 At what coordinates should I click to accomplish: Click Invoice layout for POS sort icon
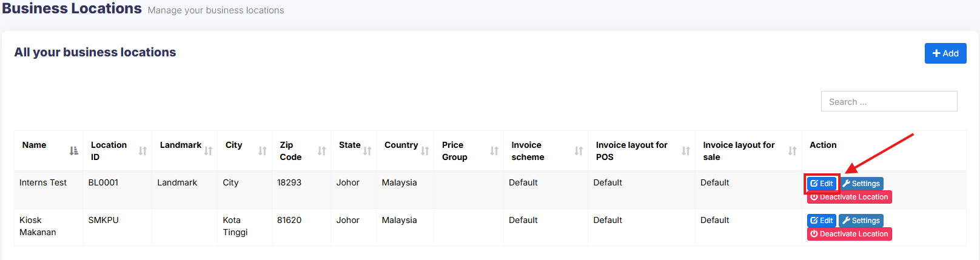[685, 151]
